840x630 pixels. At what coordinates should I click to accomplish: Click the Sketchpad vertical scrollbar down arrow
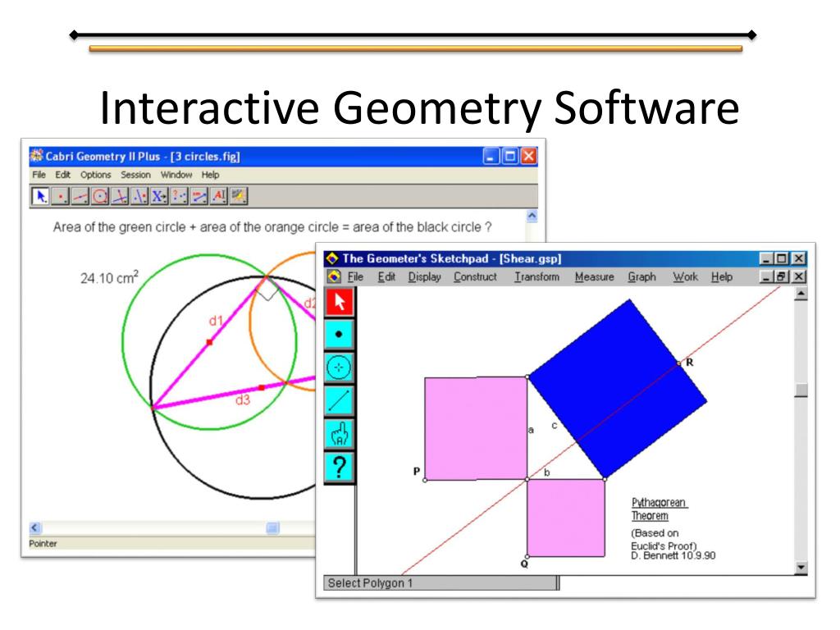click(x=801, y=568)
